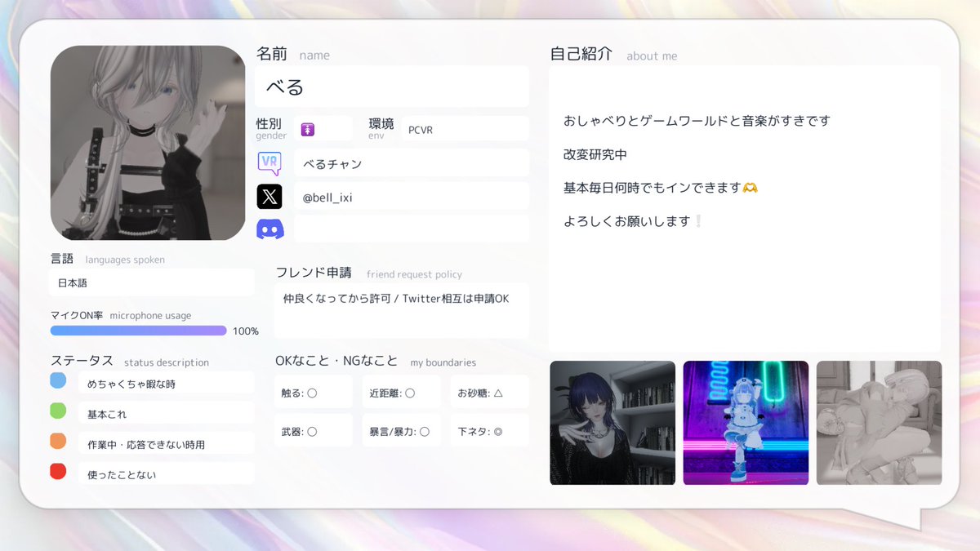Viewport: 980px width, 551px height.
Task: Click the OKなこと・NGなこと heading
Action: [x=336, y=361]
